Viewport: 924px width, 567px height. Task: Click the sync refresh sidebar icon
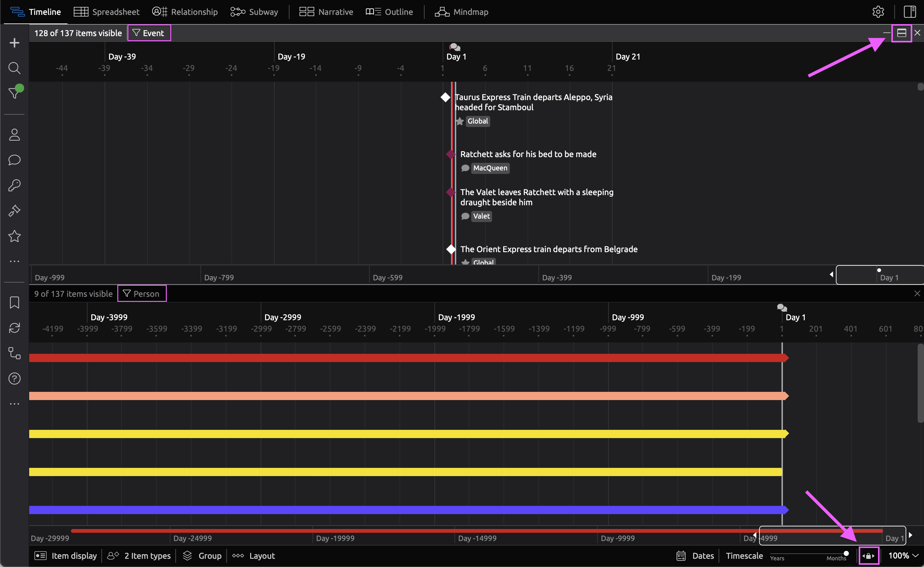pyautogui.click(x=14, y=328)
